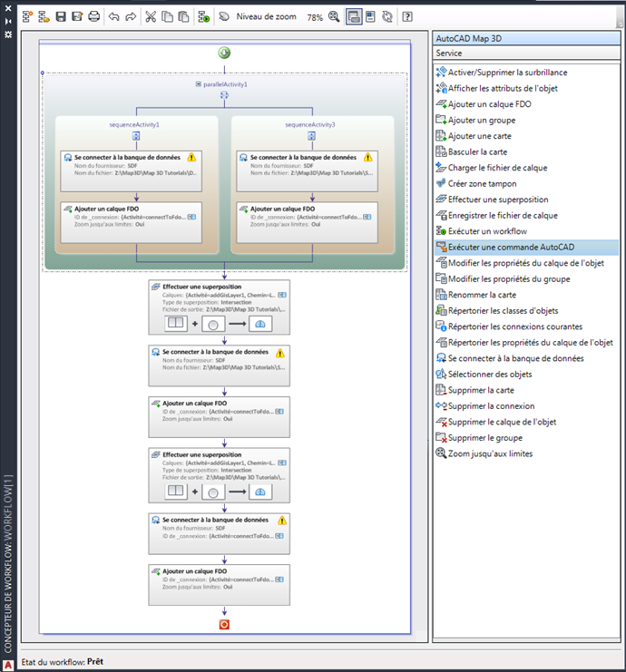Viewport: 626px width, 672px height.
Task: Click the magnifier zoom icon next to 78%
Action: [334, 16]
